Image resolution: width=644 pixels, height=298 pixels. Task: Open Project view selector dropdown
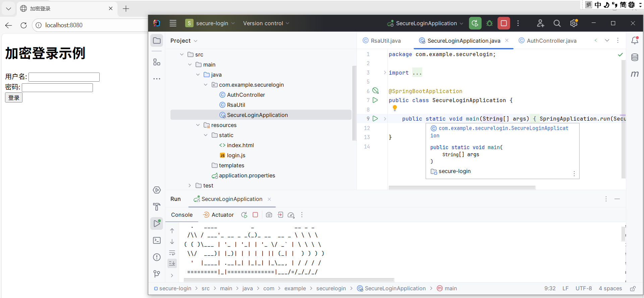click(x=184, y=41)
